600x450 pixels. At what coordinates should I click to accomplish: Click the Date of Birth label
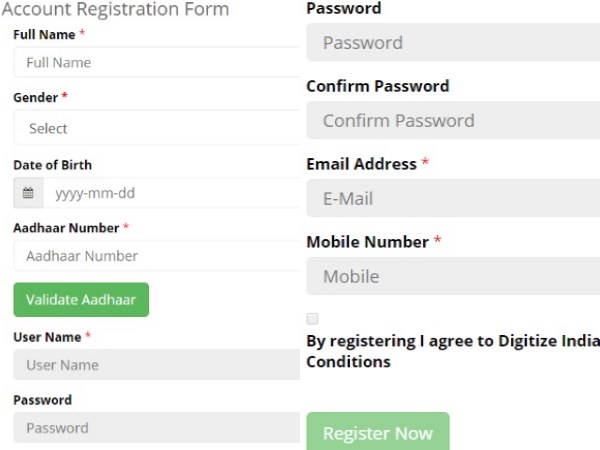coord(52,165)
